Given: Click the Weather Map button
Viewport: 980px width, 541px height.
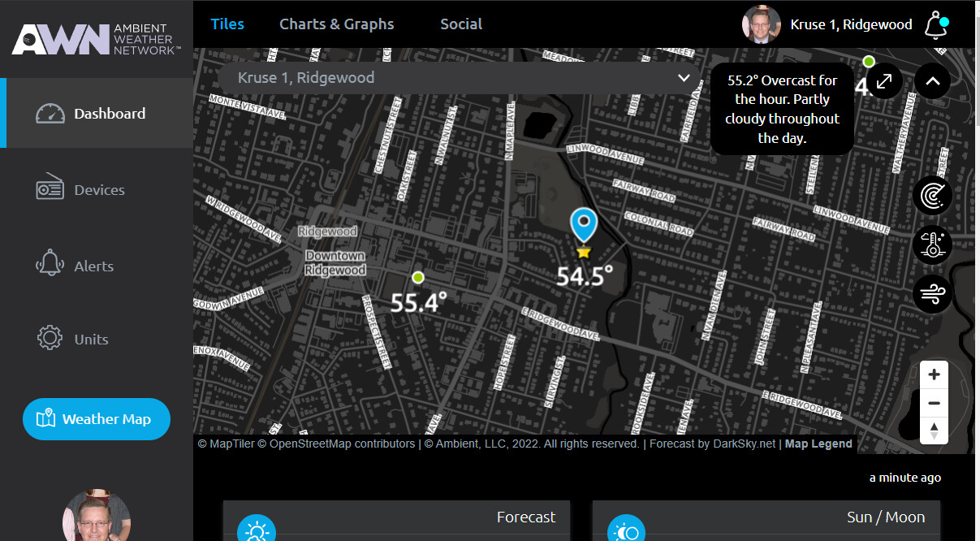Looking at the screenshot, I should (97, 419).
